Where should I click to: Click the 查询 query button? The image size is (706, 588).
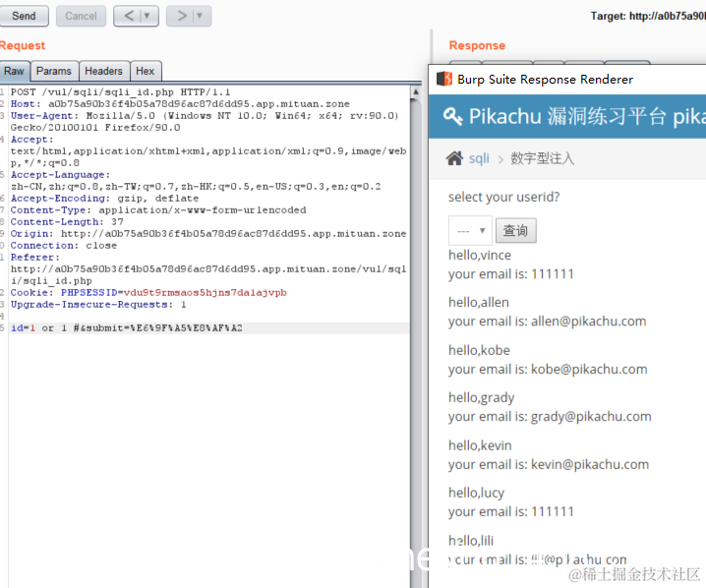click(516, 230)
